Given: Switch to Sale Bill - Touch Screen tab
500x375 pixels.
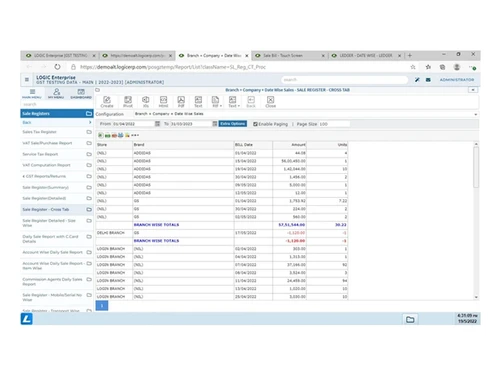Looking at the screenshot, I should 290,55.
